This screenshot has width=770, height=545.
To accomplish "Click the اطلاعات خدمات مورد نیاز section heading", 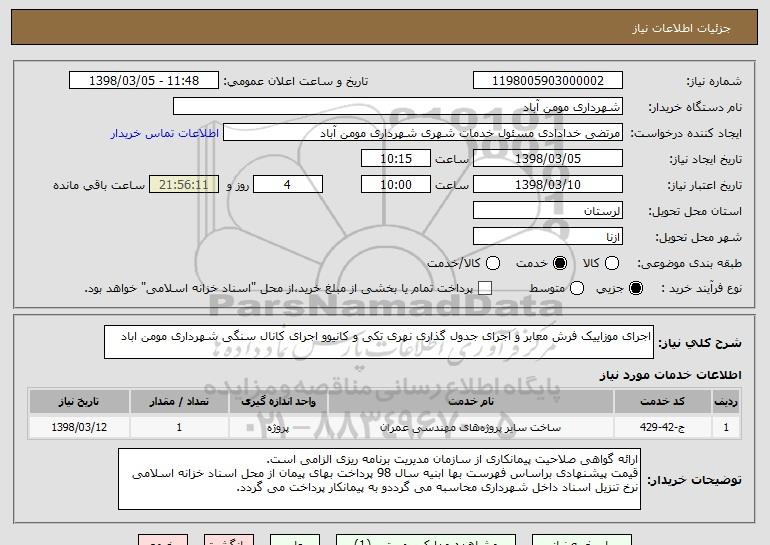I will (x=670, y=375).
